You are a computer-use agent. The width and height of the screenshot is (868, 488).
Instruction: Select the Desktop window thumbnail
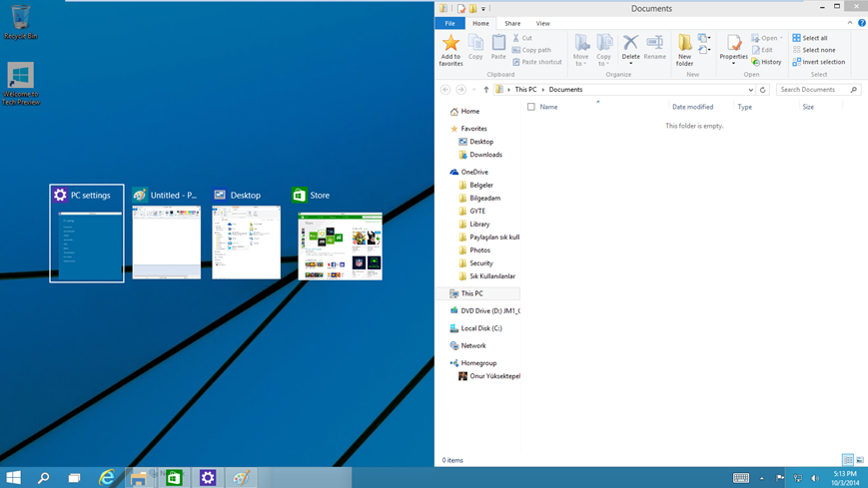247,233
